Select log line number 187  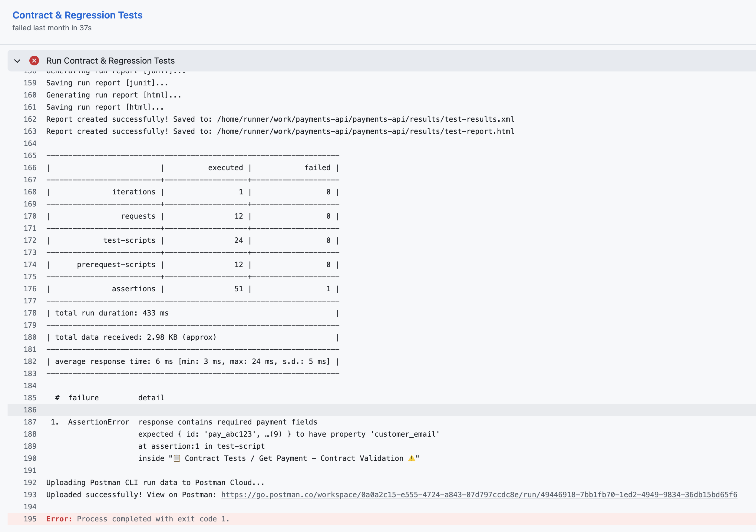(x=30, y=422)
